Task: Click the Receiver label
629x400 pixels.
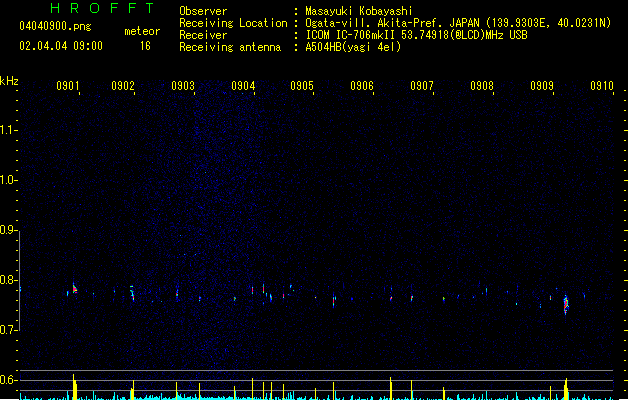Action: point(203,35)
